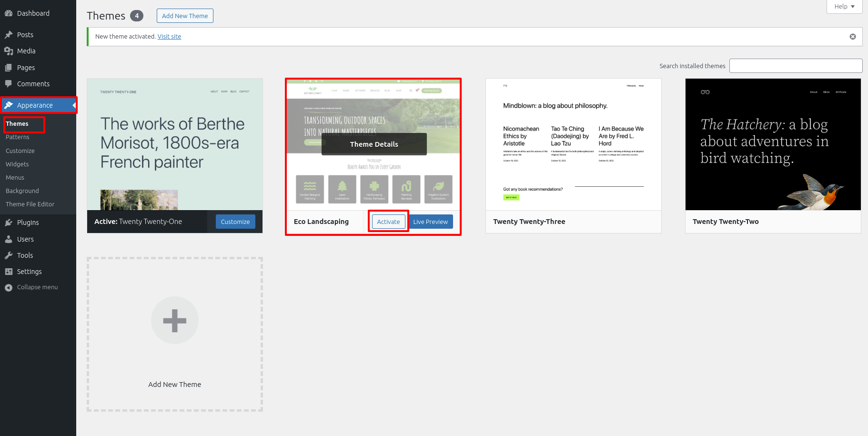
Task: Click the theme count badge '4'
Action: coord(137,16)
